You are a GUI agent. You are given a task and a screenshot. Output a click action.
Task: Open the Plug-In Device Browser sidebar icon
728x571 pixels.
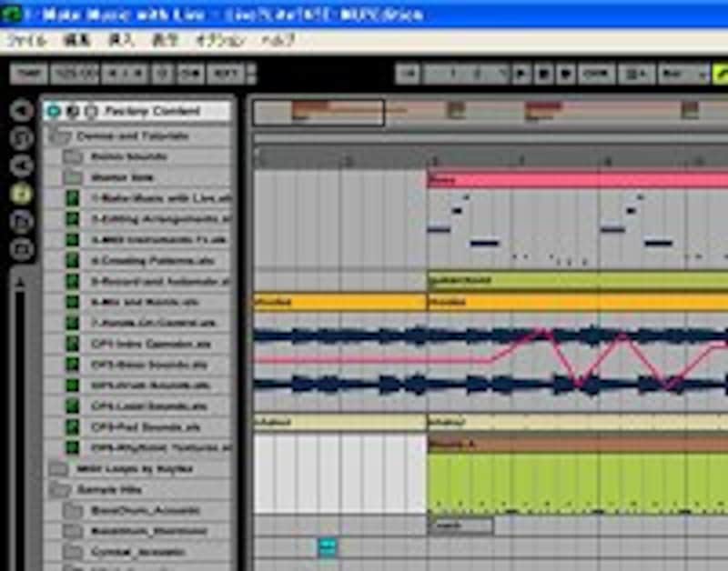click(22, 166)
